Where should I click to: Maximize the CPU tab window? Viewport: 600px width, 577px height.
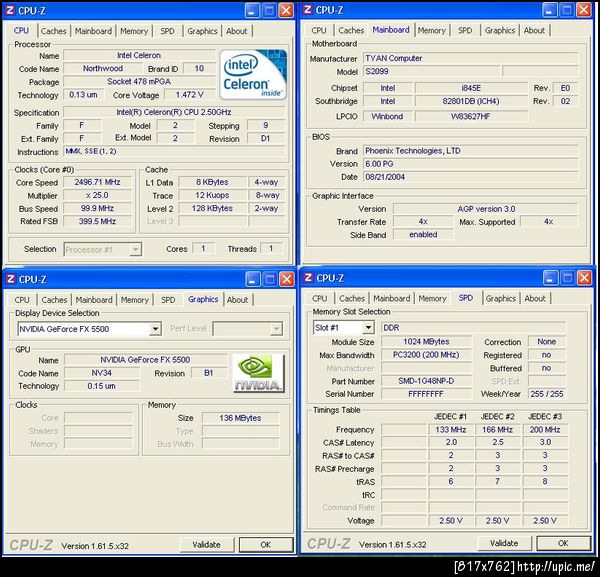[269, 10]
